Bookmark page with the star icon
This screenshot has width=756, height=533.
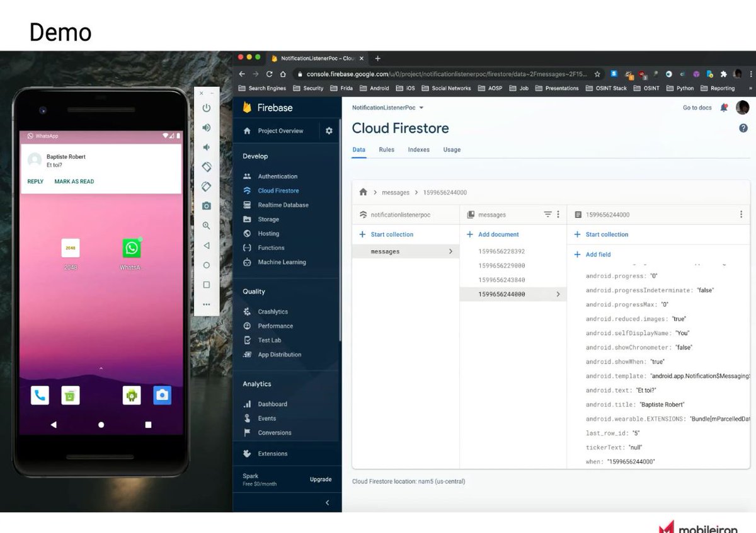tap(597, 74)
